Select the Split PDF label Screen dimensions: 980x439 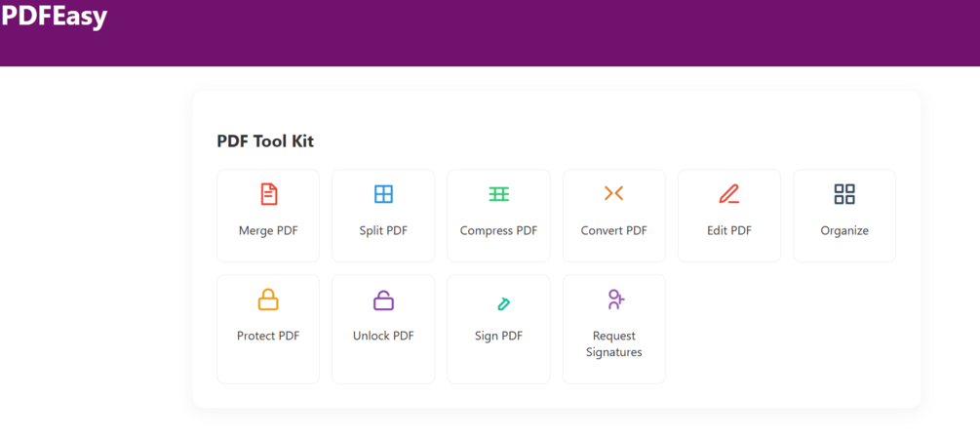point(383,231)
